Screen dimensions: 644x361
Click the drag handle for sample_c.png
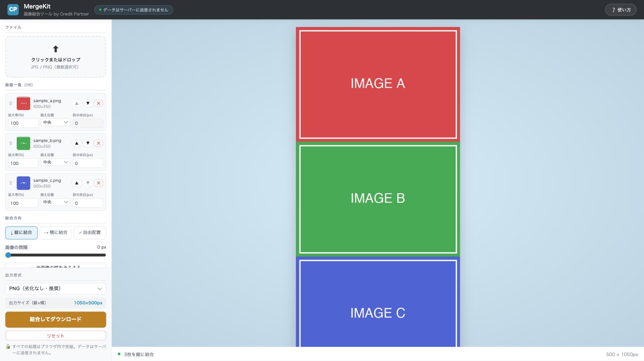11,183
